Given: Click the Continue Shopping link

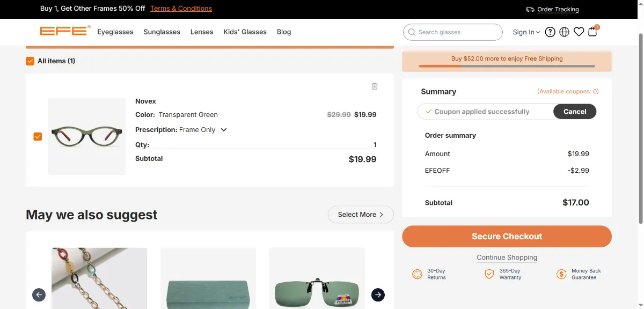Looking at the screenshot, I should click(x=507, y=257).
